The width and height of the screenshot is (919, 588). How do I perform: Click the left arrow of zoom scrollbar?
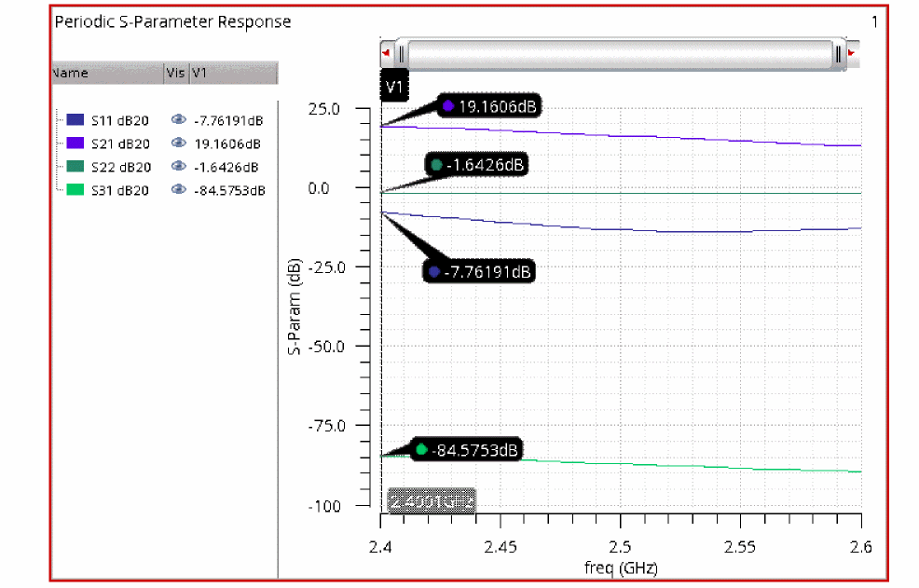tap(386, 53)
